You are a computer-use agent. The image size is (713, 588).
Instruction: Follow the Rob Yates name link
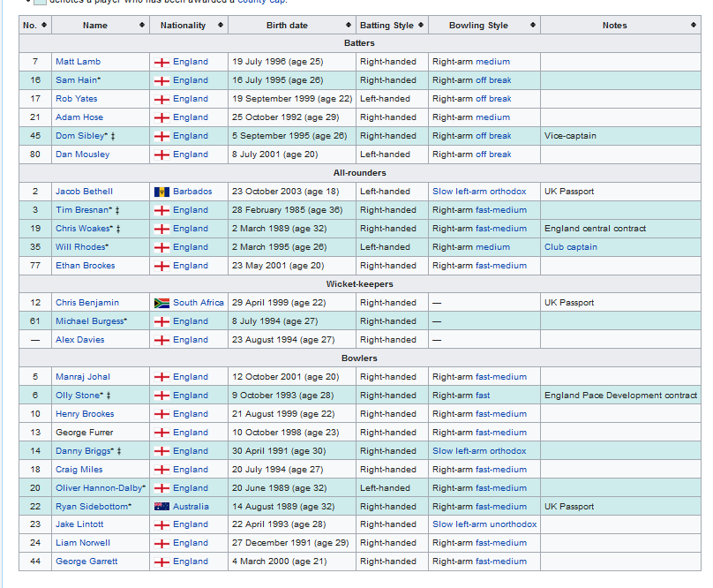click(77, 99)
